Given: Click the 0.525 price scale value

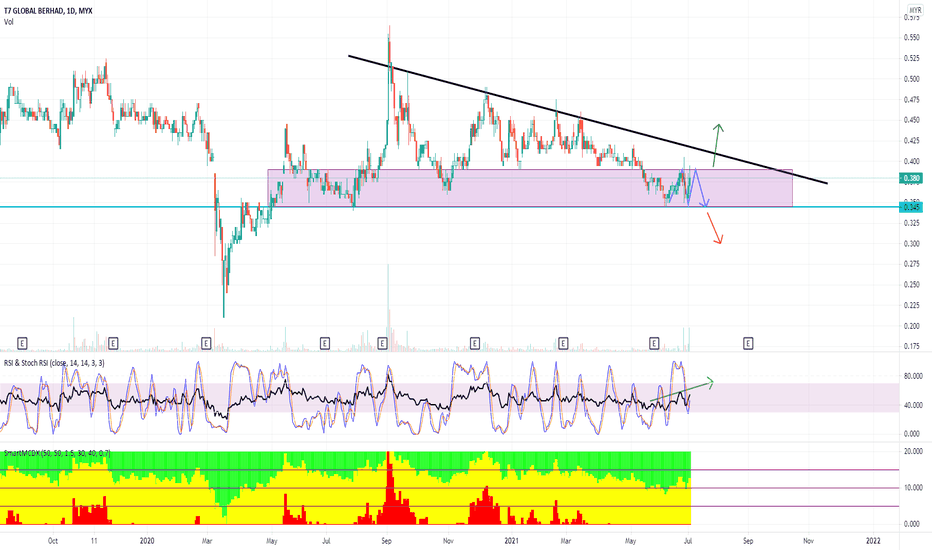Looking at the screenshot, I should tap(912, 58).
